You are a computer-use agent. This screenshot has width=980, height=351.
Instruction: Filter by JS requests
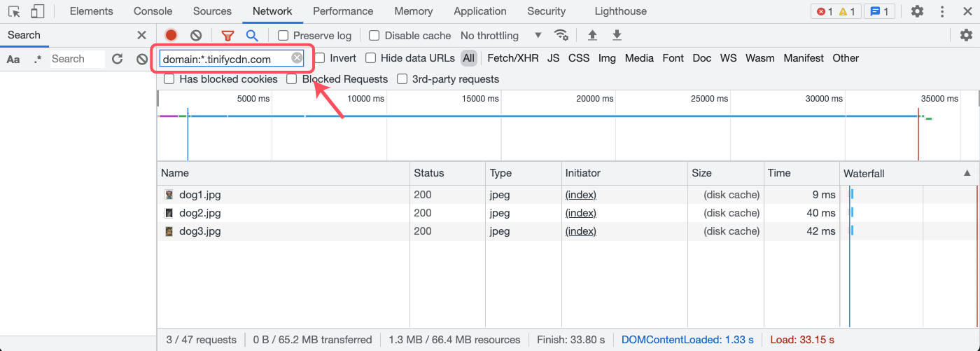pyautogui.click(x=554, y=58)
